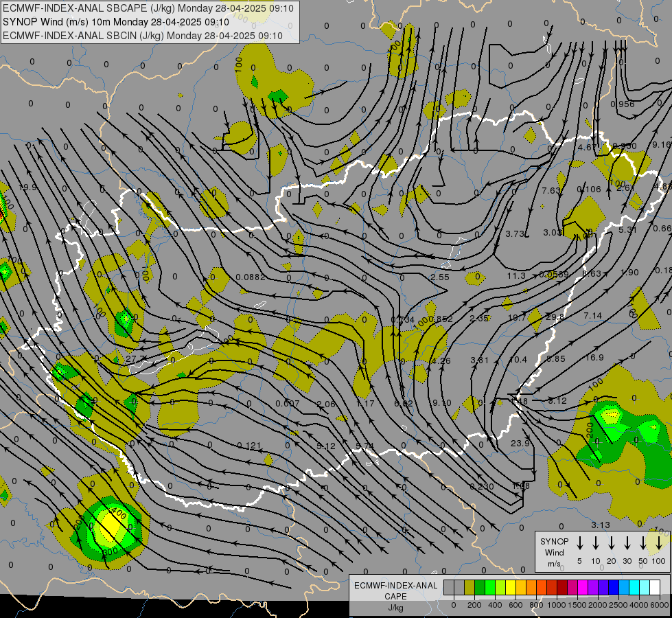The image size is (672, 618).
Task: Click the map value 7.63
Action: [x=551, y=190]
